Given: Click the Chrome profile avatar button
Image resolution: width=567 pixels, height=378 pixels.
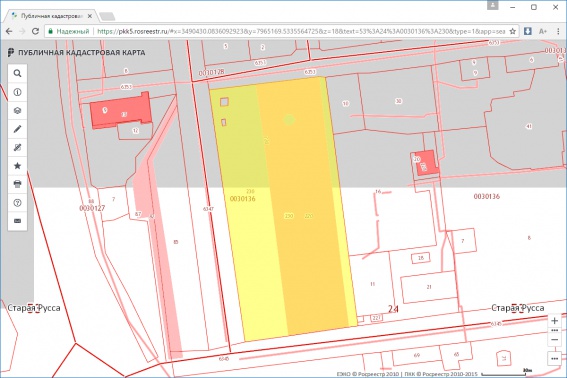Looking at the screenshot, I should pyautogui.click(x=493, y=5).
